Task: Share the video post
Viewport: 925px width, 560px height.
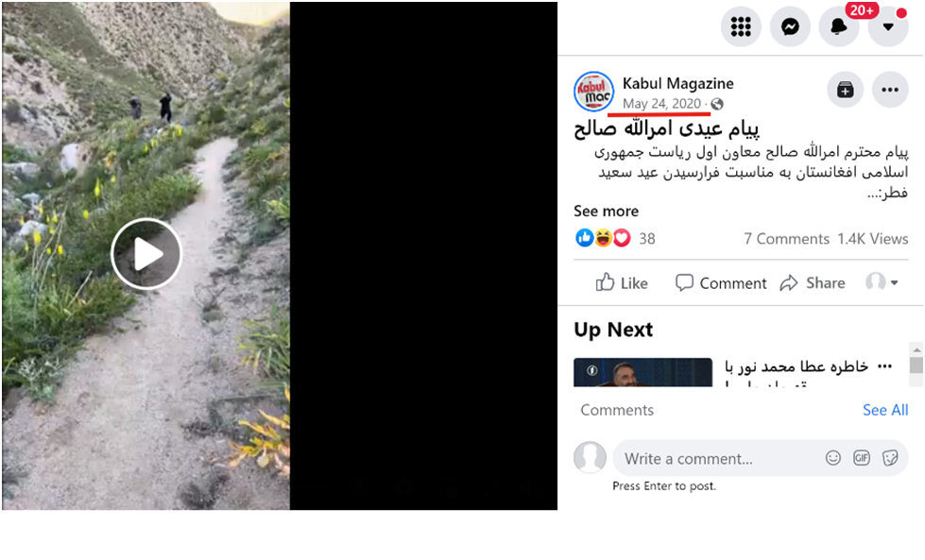Action: [813, 283]
